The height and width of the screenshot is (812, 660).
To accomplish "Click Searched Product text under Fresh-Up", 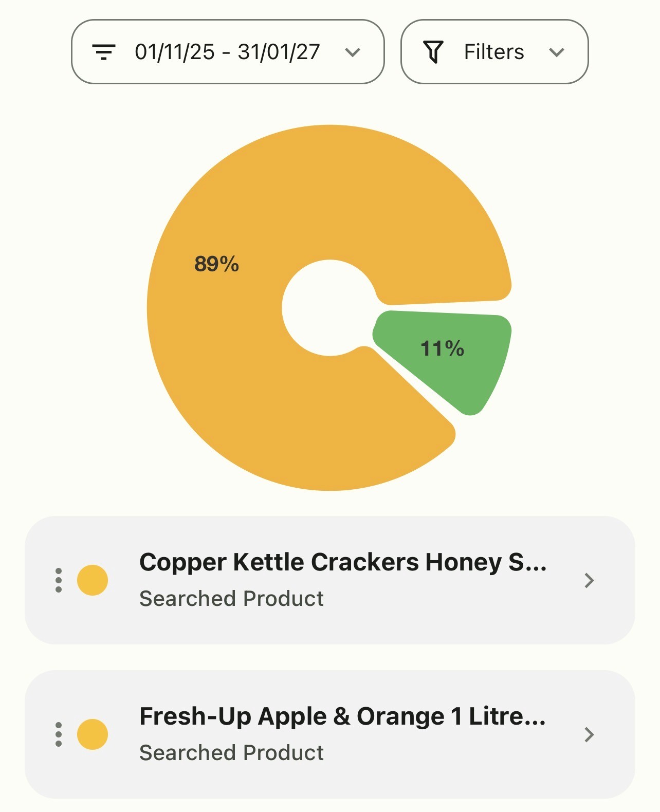I will click(x=232, y=753).
